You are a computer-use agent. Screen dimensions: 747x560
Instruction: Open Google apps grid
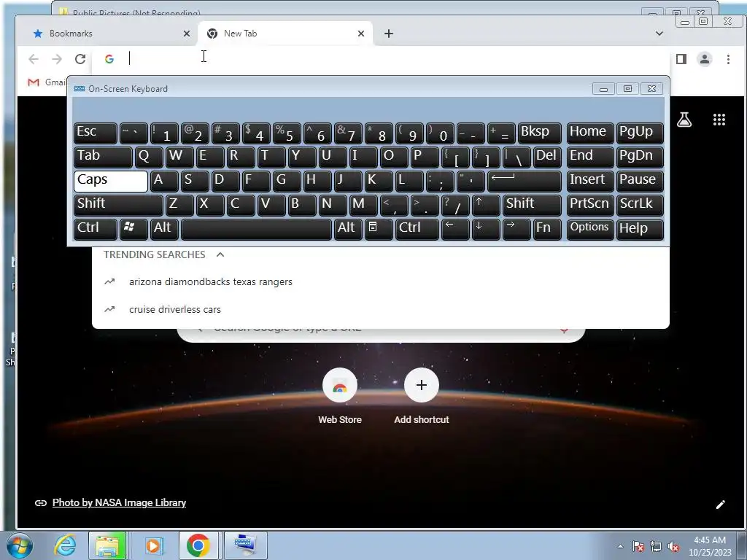(719, 120)
